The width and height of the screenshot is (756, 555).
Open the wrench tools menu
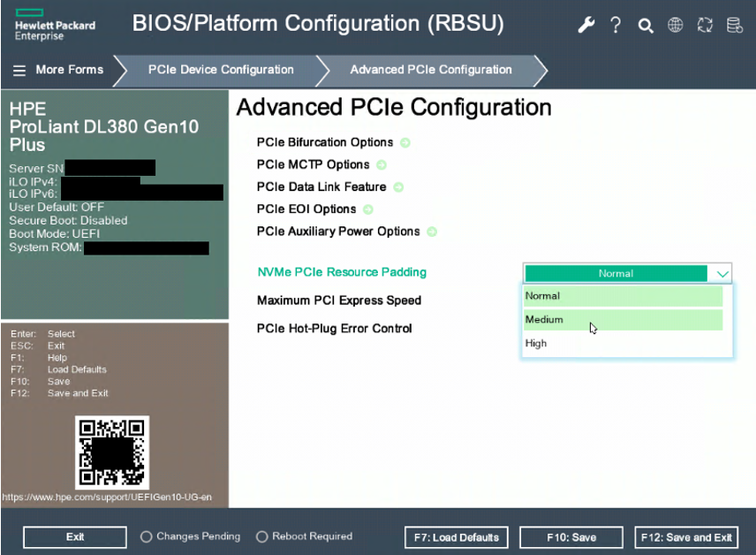pos(586,25)
